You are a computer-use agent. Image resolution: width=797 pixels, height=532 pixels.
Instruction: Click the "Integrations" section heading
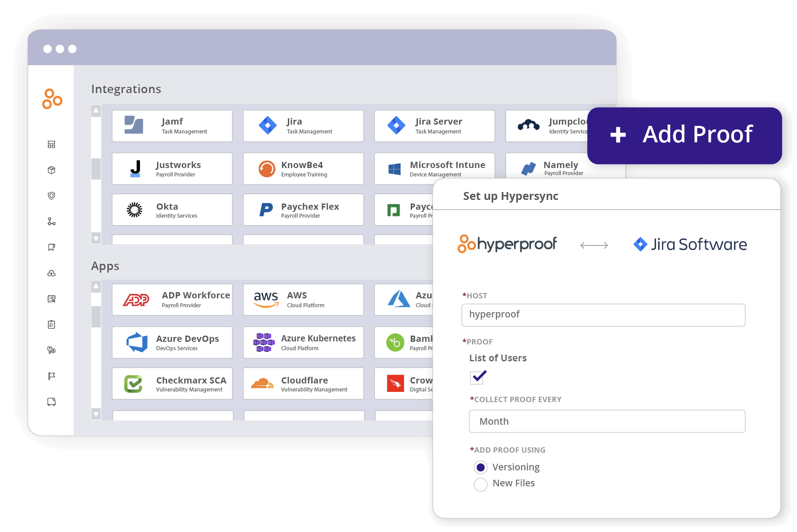point(126,89)
